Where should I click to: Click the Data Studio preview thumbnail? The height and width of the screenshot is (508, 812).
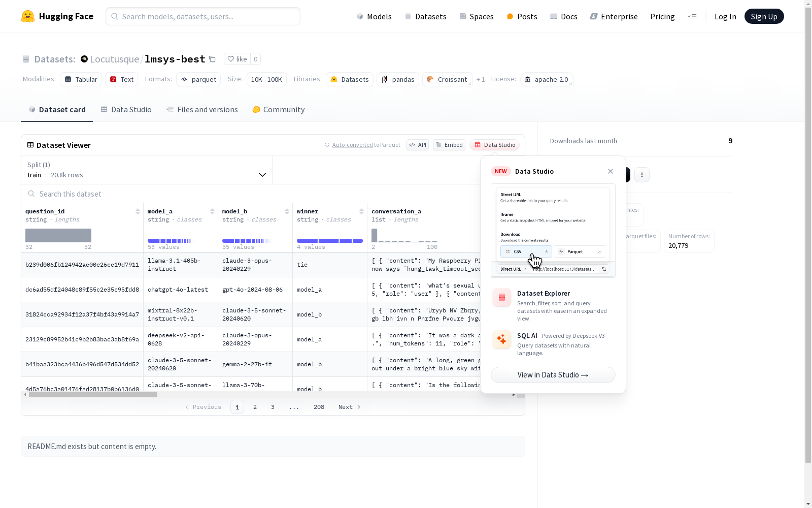point(553,231)
